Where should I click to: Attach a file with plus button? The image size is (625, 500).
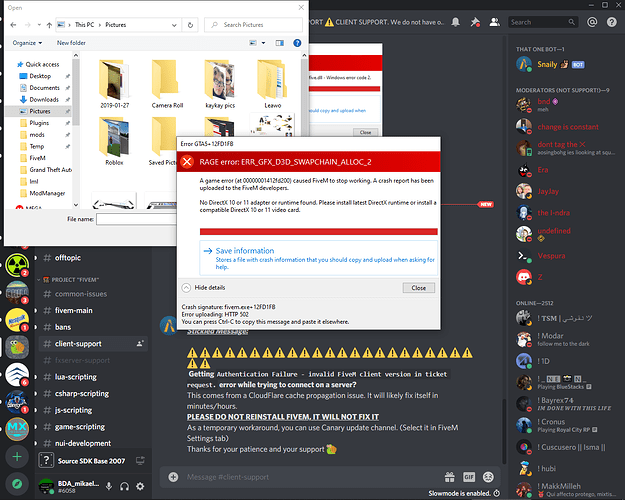point(173,477)
